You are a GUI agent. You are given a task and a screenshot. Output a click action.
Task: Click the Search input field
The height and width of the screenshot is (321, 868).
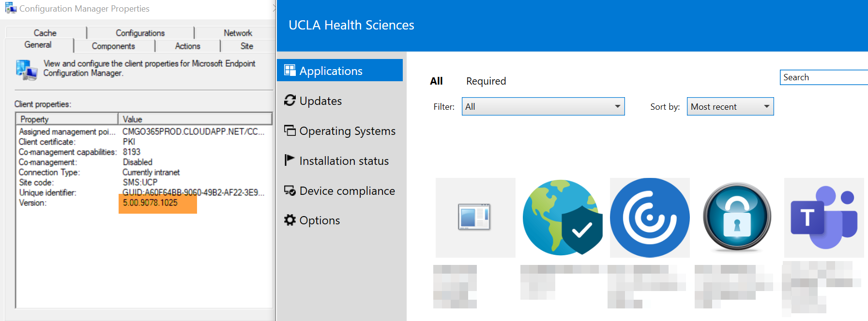(x=824, y=77)
